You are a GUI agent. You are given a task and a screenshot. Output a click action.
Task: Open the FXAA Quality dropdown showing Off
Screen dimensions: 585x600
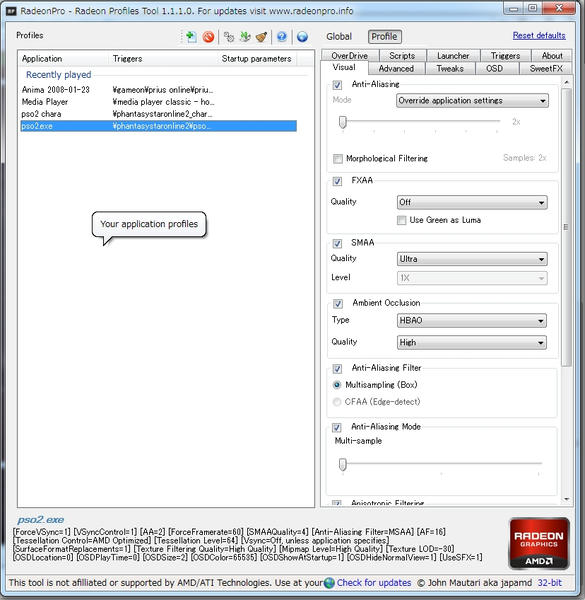click(x=472, y=202)
